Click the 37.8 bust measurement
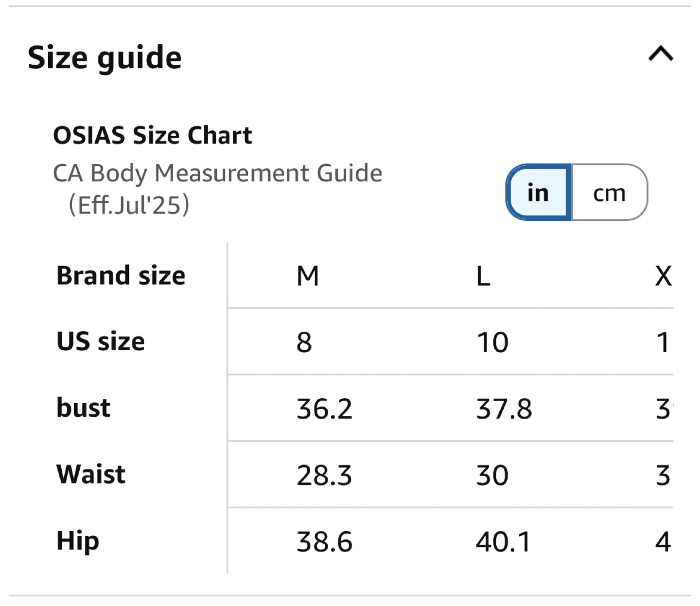Viewport: 700px width, 606px height. tap(504, 409)
